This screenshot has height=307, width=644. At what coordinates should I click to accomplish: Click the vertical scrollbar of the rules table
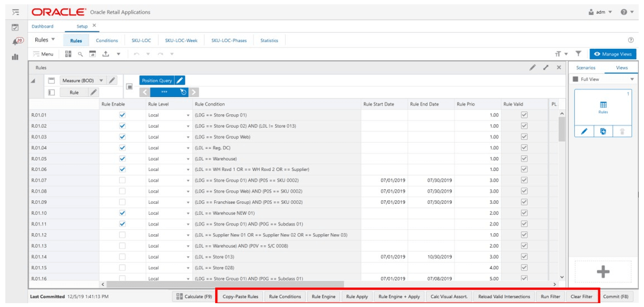pyautogui.click(x=561, y=128)
